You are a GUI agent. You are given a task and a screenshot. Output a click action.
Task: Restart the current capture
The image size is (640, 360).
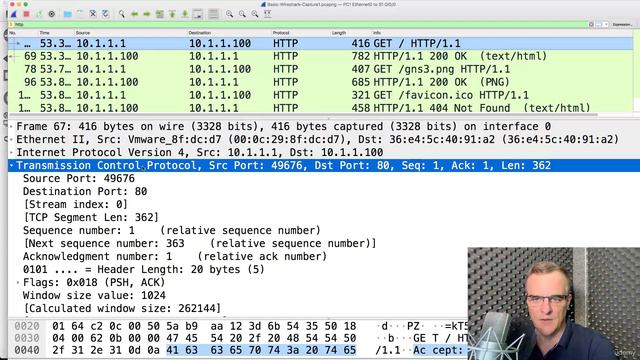pos(39,14)
